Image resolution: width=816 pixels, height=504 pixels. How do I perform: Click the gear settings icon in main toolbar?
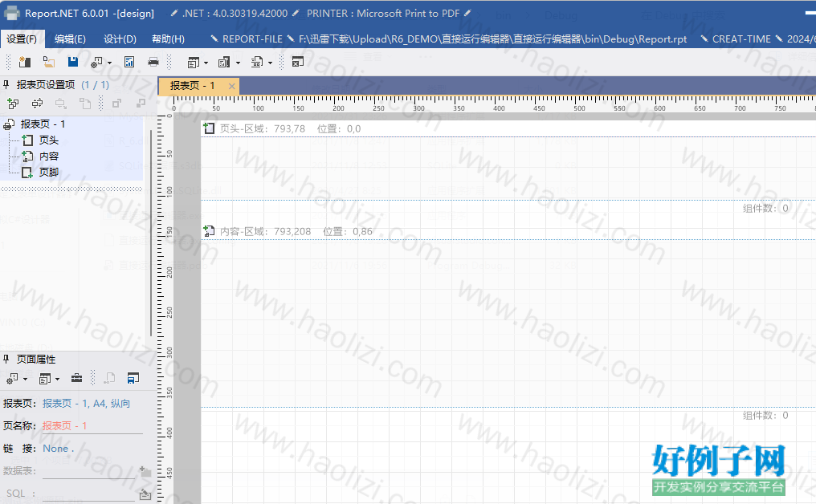(96, 63)
